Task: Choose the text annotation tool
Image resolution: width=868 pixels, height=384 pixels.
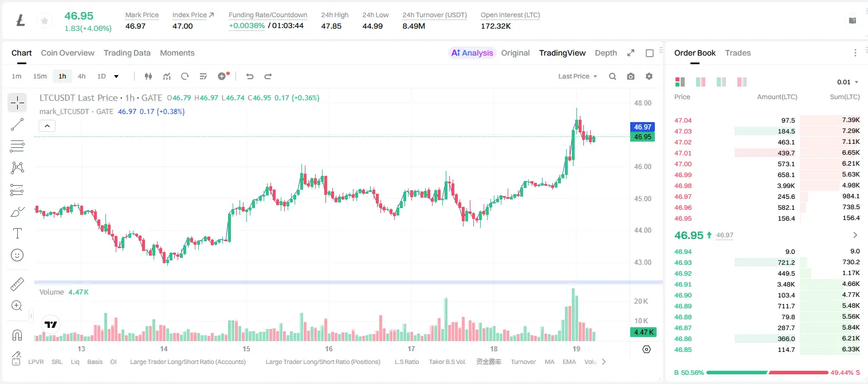Action: 17,233
